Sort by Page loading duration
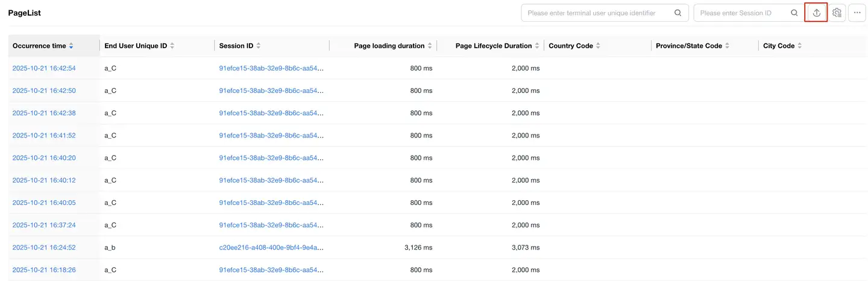Viewport: 868px width, 281px height. pos(430,46)
